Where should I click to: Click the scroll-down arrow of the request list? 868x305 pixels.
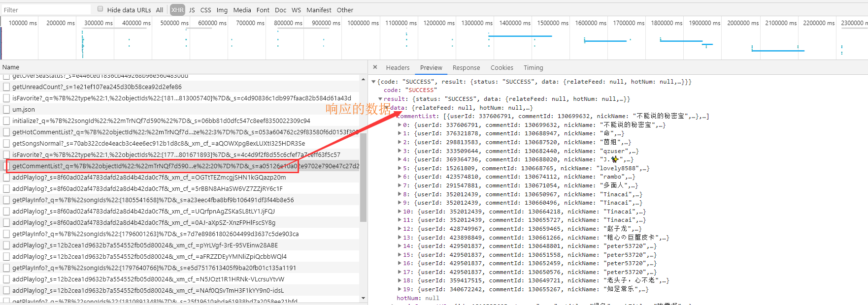pos(364,298)
